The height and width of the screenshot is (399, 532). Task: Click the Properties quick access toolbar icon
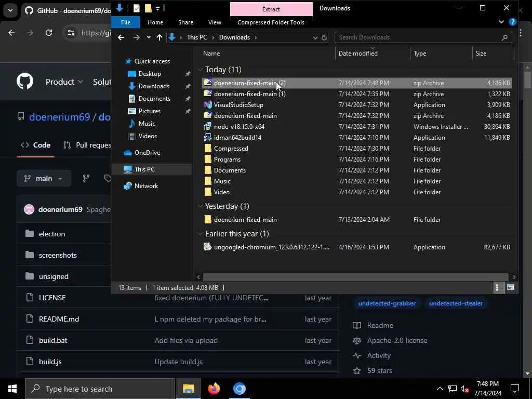tap(137, 8)
